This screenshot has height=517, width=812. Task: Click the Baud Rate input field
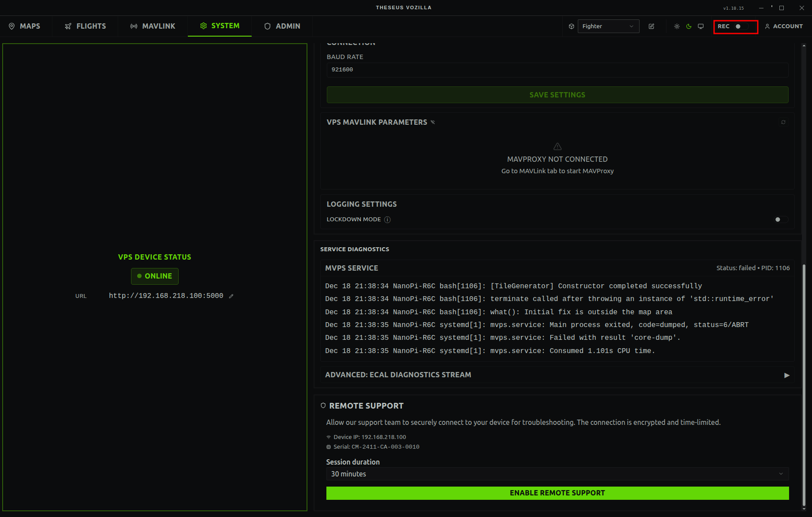click(x=557, y=70)
